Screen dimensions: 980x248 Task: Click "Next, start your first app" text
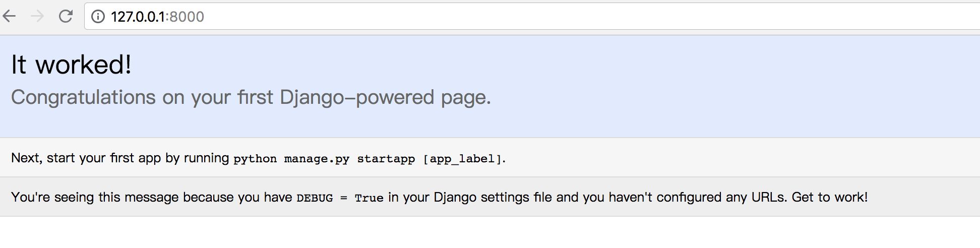[x=86, y=158]
